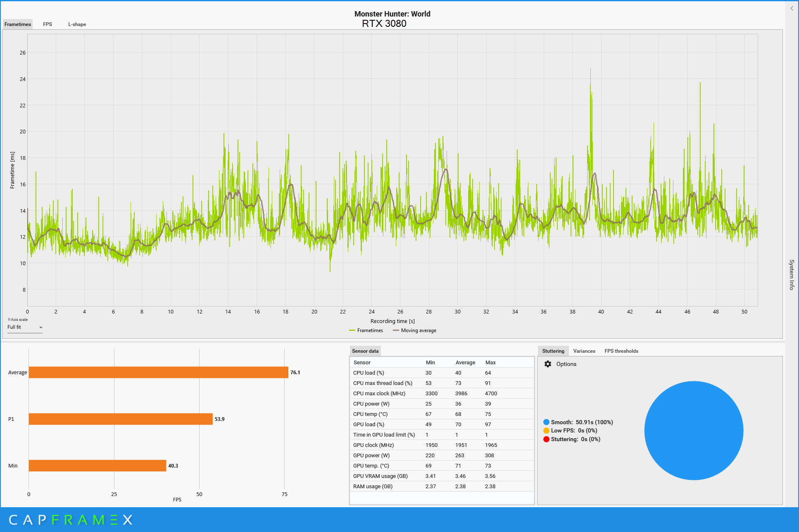Select the Frametimes tab
This screenshot has height=532, width=799.
coord(18,24)
